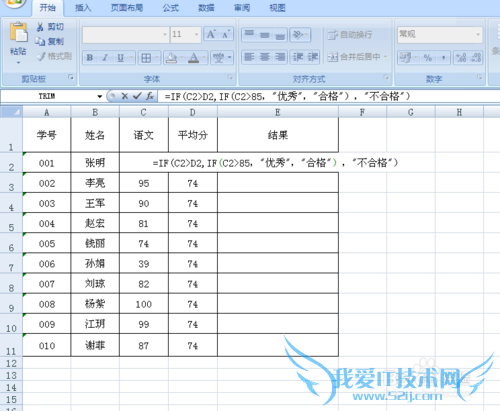Click the Paste icon in the clipboard group

18,33
